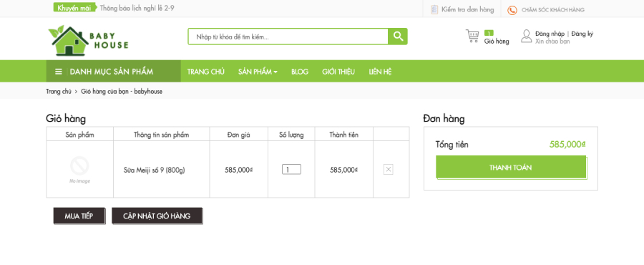Screen dimensions: 644x265
Task: Click the Mua tiếp button
Action: click(79, 216)
